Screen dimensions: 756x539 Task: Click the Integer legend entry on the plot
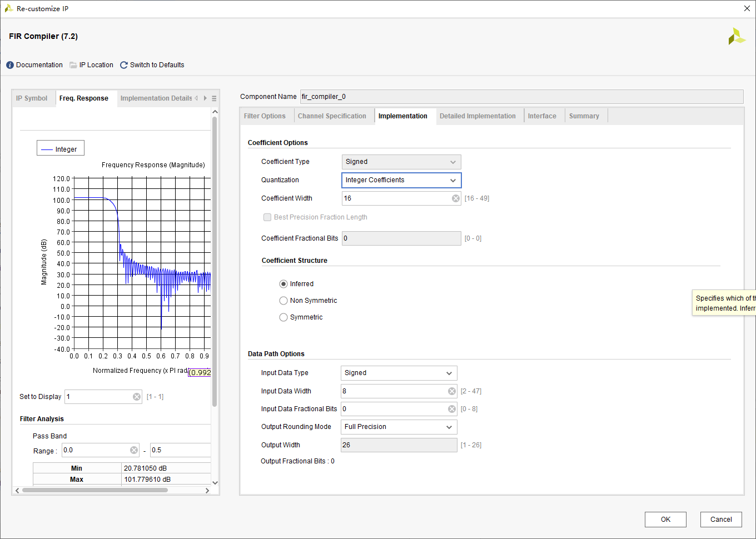[x=61, y=148]
